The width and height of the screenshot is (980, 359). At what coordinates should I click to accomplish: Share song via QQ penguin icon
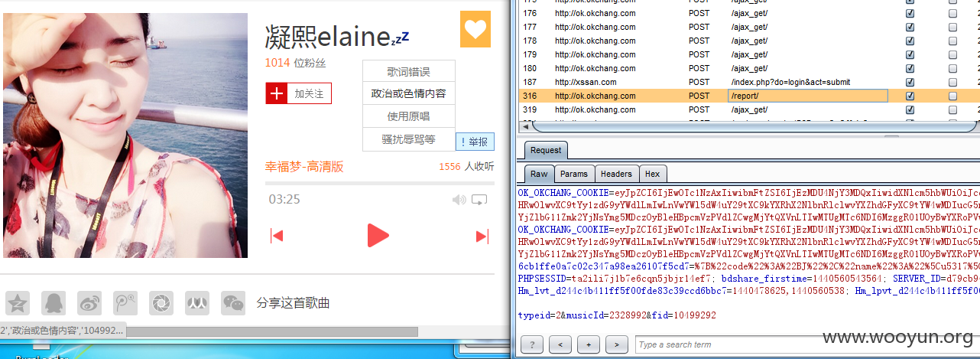tap(54, 303)
